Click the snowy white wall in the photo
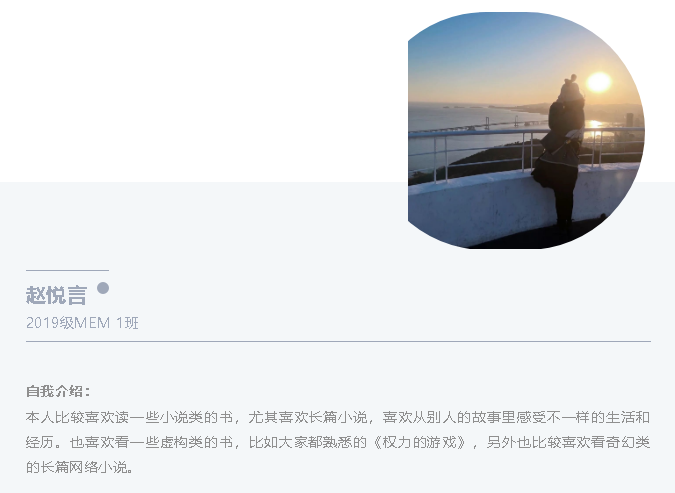Screen dimensions: 675x493 478,209
